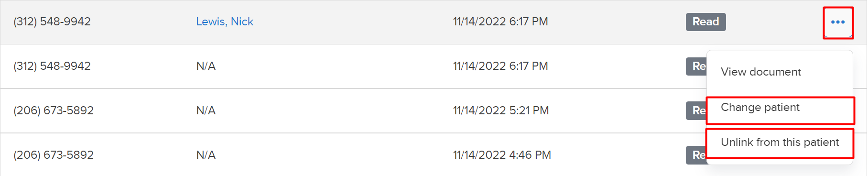Click N/A patient cell in 6:17 PM row
The image size is (868, 176).
click(x=206, y=66)
